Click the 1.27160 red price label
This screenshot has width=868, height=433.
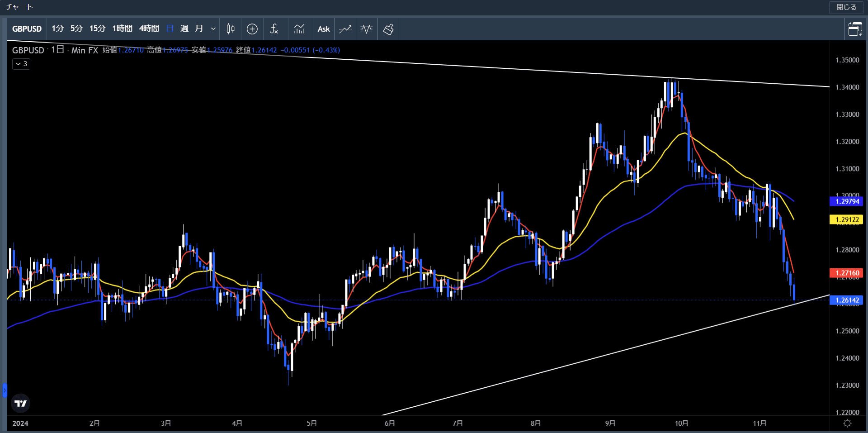847,273
